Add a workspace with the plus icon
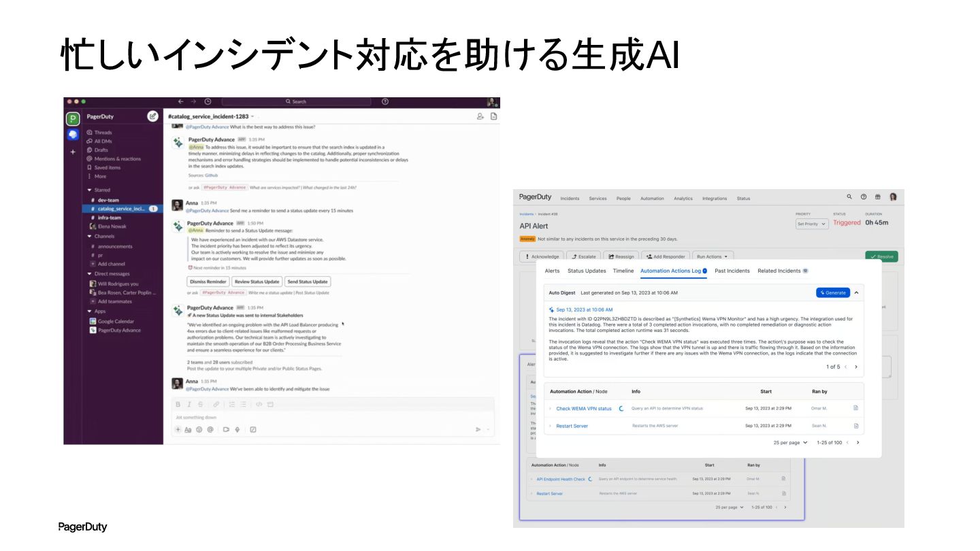 73,152
